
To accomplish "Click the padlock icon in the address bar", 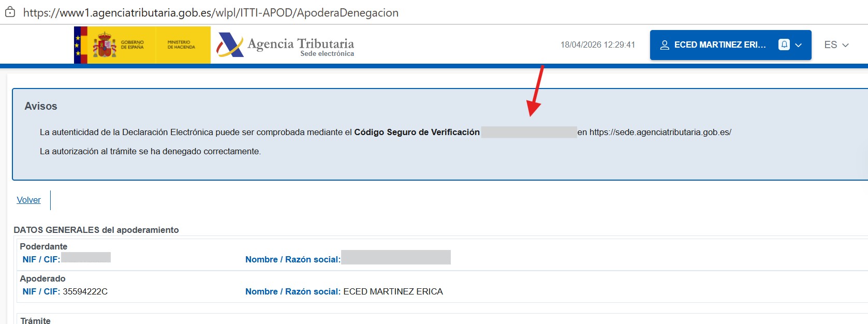I will pos(10,12).
